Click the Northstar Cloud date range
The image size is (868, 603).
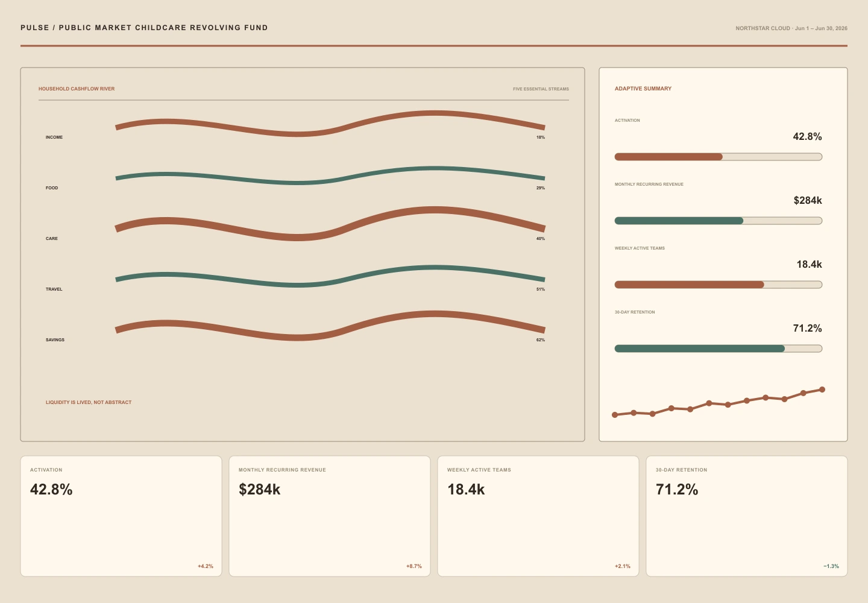pyautogui.click(x=791, y=28)
